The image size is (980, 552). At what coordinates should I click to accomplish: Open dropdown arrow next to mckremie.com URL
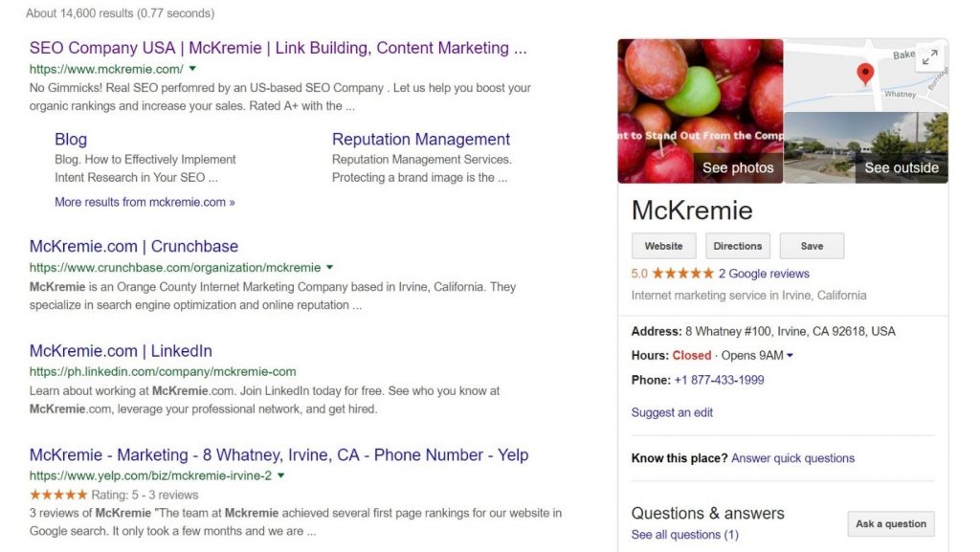click(x=192, y=69)
